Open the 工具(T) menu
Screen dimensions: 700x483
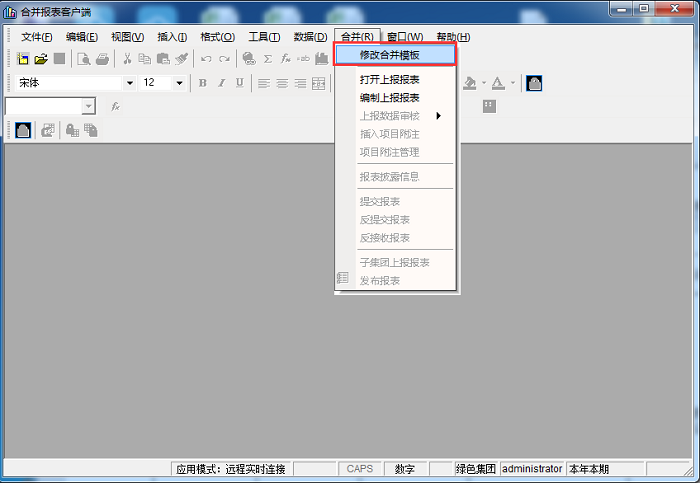point(264,37)
